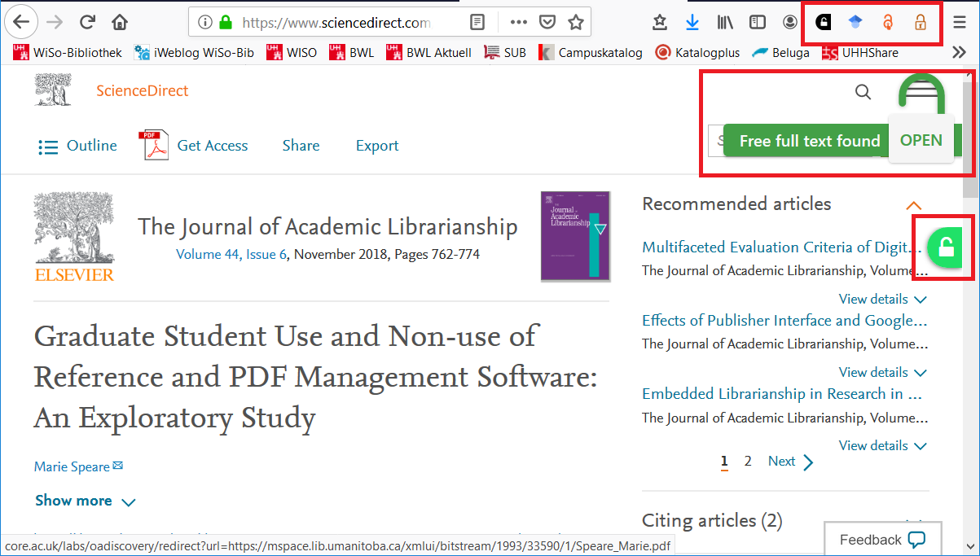Screen dimensions: 980x556
Task: Reload the current page
Action: pos(87,22)
